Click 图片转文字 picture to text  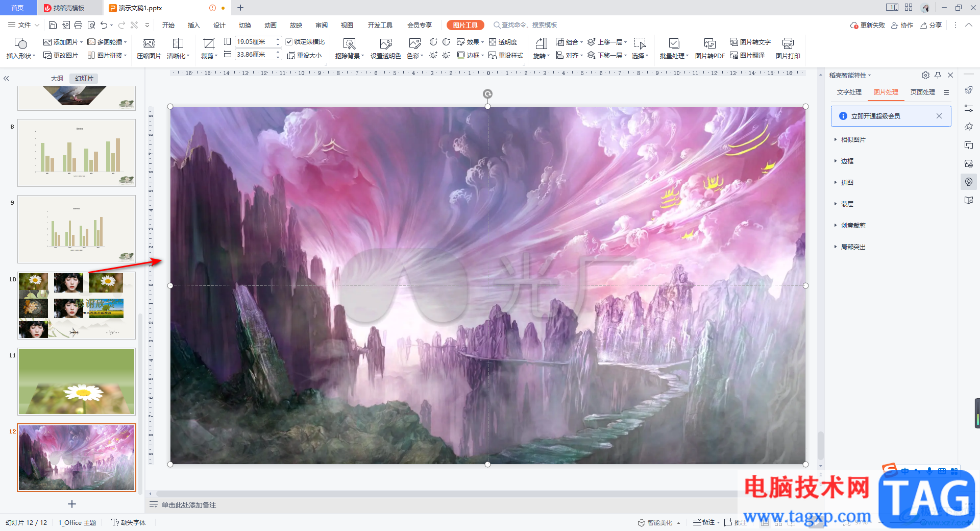pyautogui.click(x=750, y=42)
